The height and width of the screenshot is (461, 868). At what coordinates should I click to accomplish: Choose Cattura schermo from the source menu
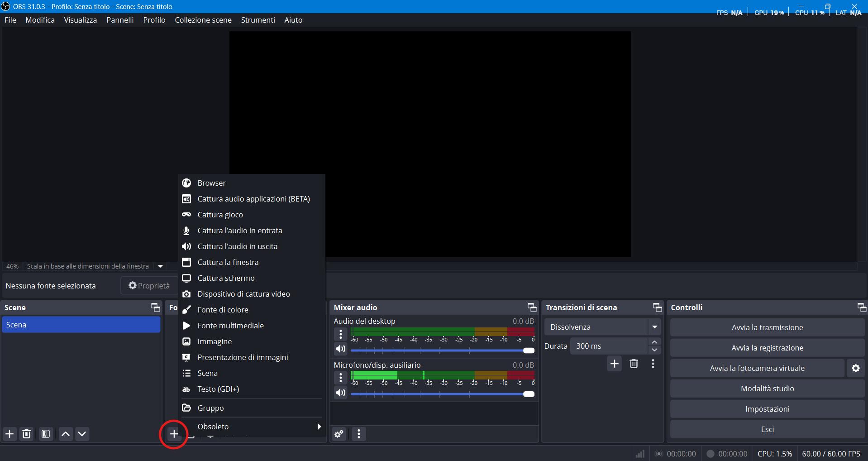[x=226, y=278]
